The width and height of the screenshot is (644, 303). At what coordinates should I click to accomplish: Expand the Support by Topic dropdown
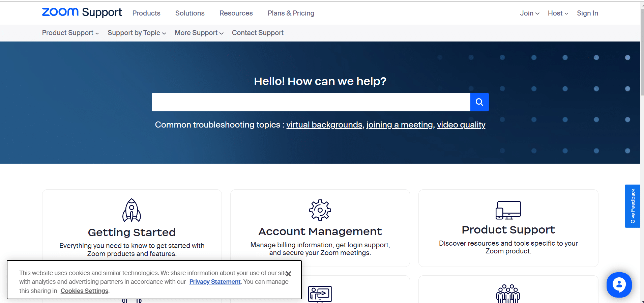[137, 33]
